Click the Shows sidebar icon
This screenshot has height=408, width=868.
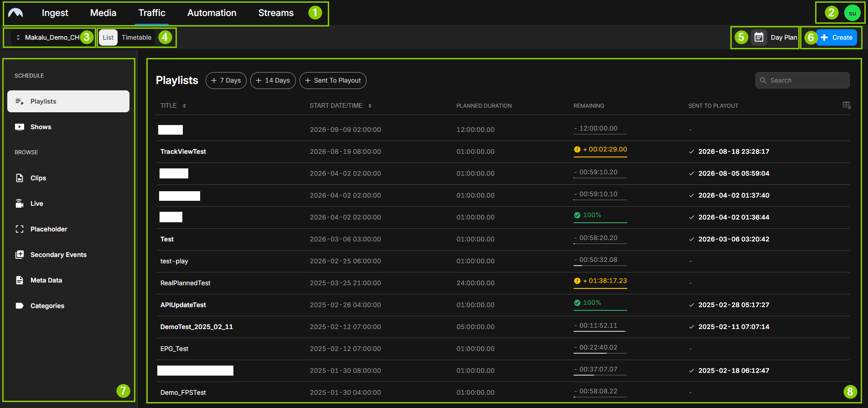point(20,127)
